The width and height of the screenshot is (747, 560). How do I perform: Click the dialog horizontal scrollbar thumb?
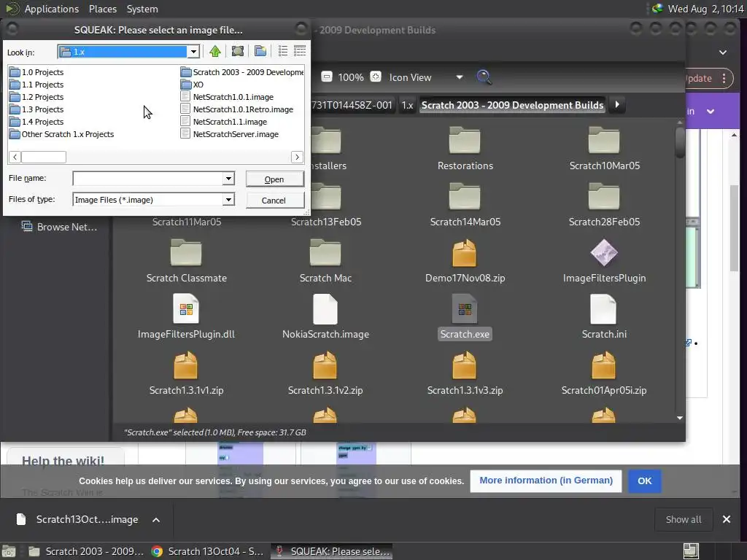[x=43, y=157]
